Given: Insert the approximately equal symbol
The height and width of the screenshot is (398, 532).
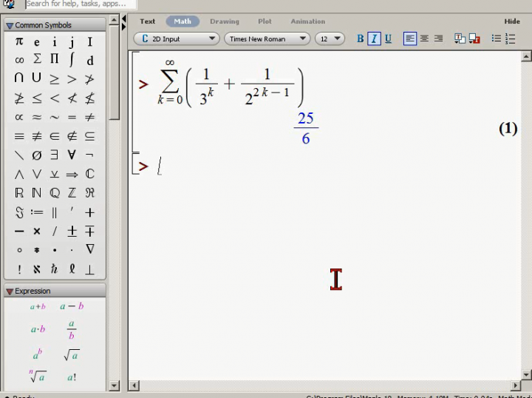Looking at the screenshot, I should [37, 118].
